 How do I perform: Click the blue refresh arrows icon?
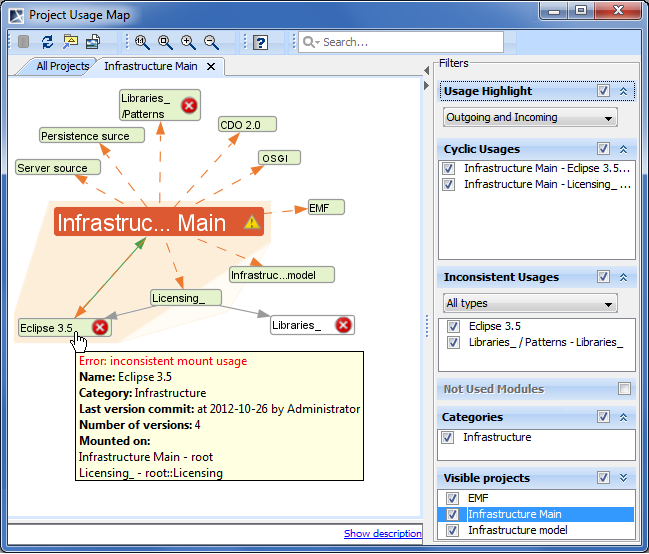pyautogui.click(x=48, y=42)
